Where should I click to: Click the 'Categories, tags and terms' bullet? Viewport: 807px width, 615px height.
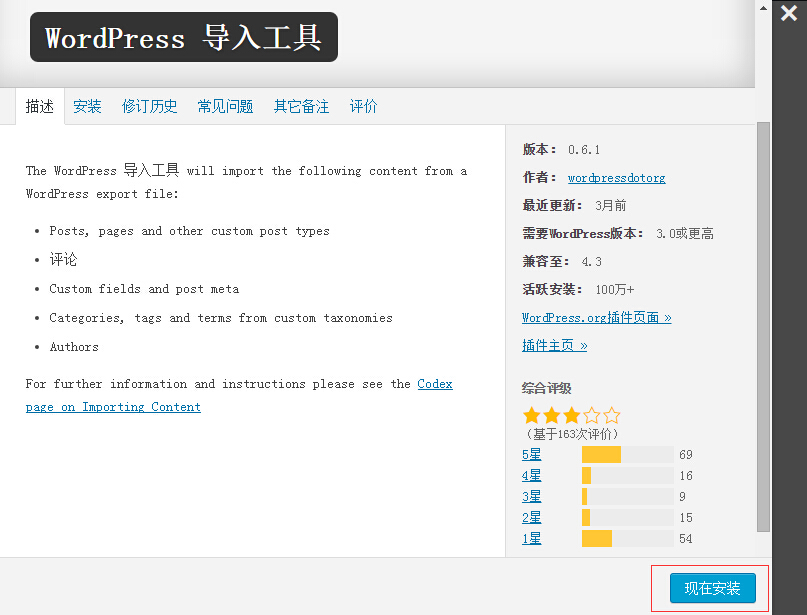pos(221,318)
